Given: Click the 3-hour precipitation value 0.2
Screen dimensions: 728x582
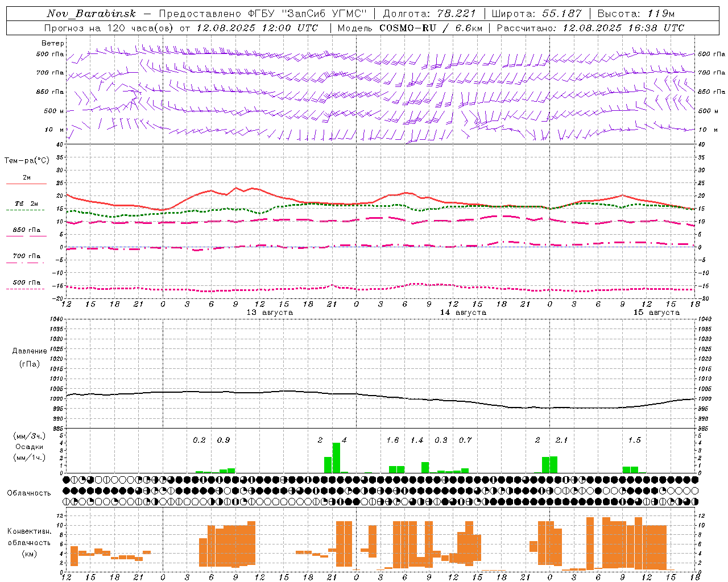Looking at the screenshot, I should click(x=199, y=440).
